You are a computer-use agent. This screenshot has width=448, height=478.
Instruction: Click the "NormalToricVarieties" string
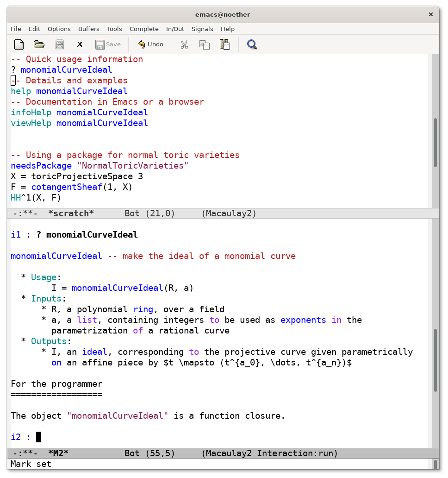[x=133, y=166]
